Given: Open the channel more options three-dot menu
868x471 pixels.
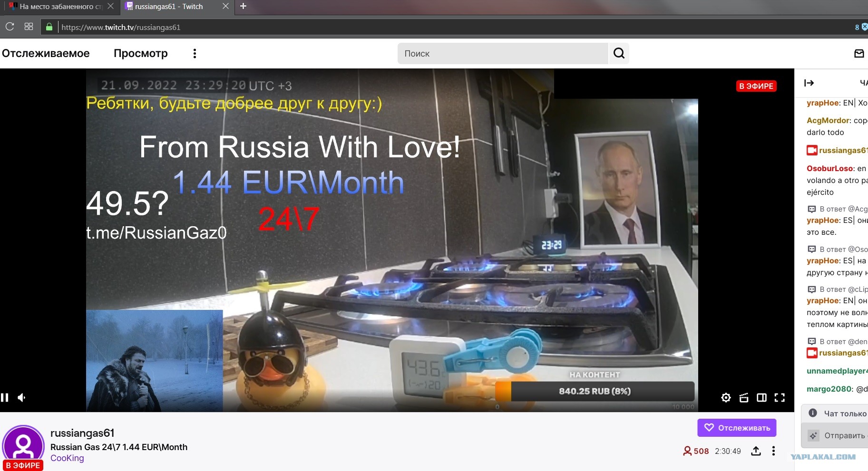Looking at the screenshot, I should point(773,451).
